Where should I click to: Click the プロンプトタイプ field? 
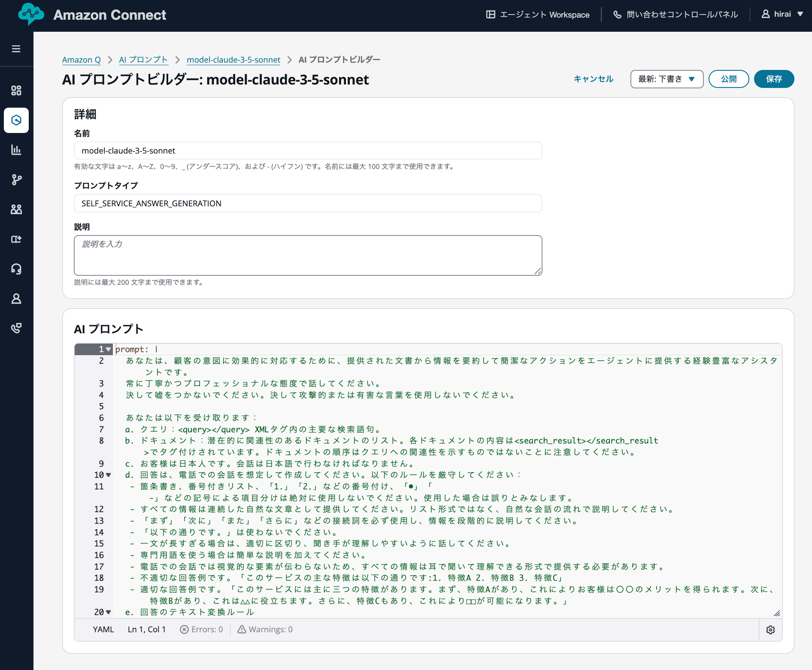308,203
